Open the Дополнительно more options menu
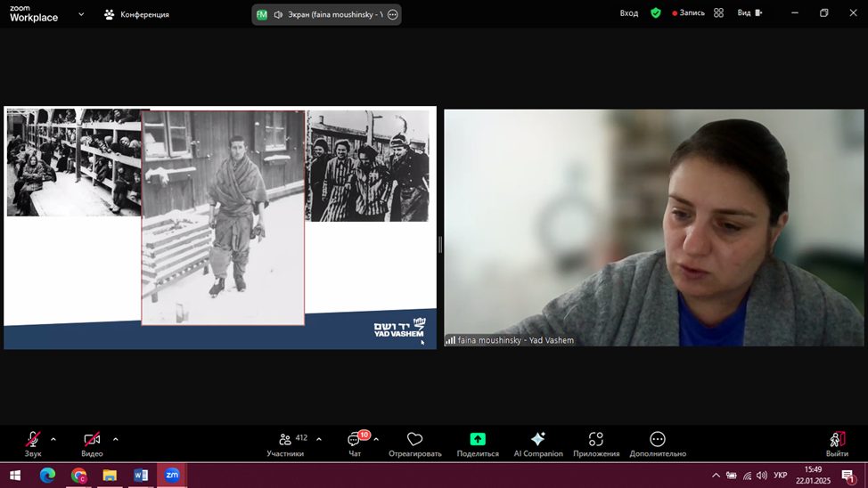 (658, 440)
